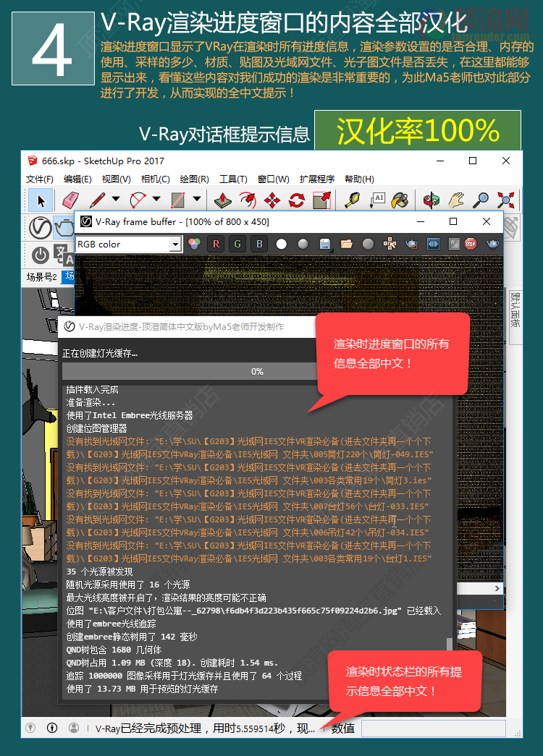Image resolution: width=543 pixels, height=756 pixels.
Task: Choose the Move tool with red arrows
Action: point(272,200)
